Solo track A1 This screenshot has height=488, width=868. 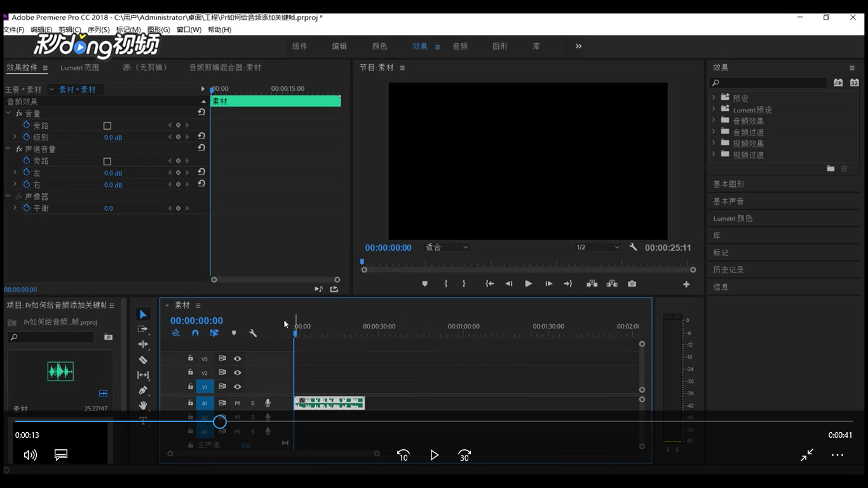(x=252, y=403)
